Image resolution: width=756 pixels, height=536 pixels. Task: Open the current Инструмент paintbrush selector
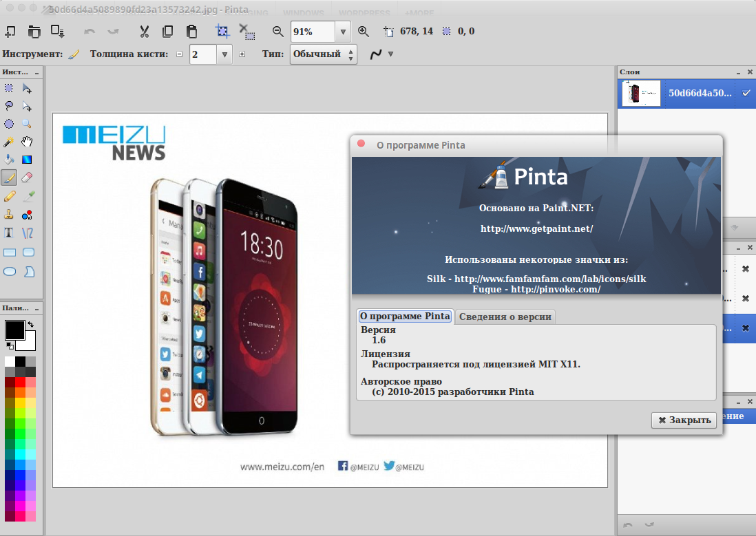pyautogui.click(x=73, y=54)
